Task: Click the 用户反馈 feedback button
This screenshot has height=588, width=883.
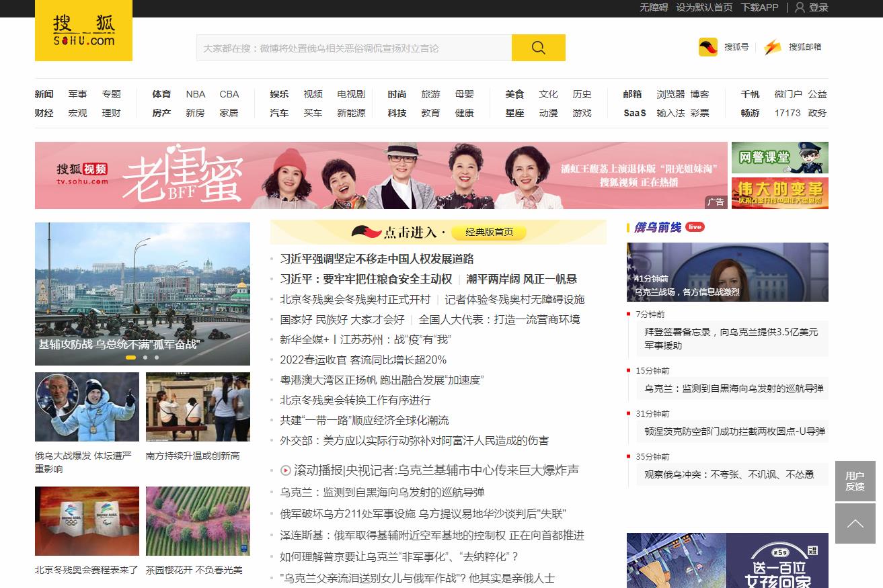Action: (x=855, y=481)
